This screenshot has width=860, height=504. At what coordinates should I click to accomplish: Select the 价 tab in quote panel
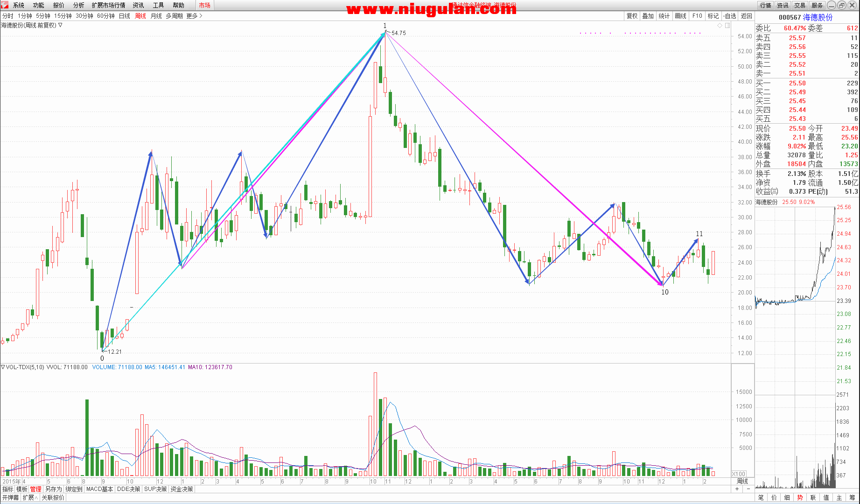pyautogui.click(x=774, y=497)
